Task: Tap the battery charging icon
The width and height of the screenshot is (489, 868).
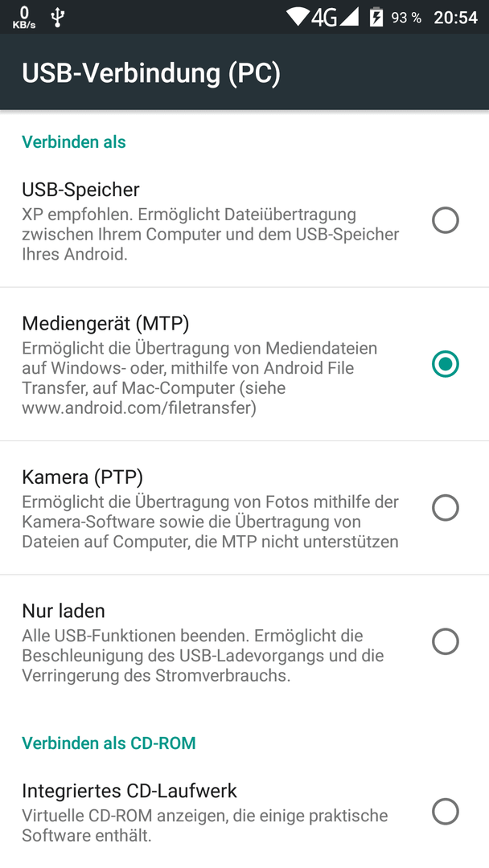Action: pyautogui.click(x=376, y=17)
